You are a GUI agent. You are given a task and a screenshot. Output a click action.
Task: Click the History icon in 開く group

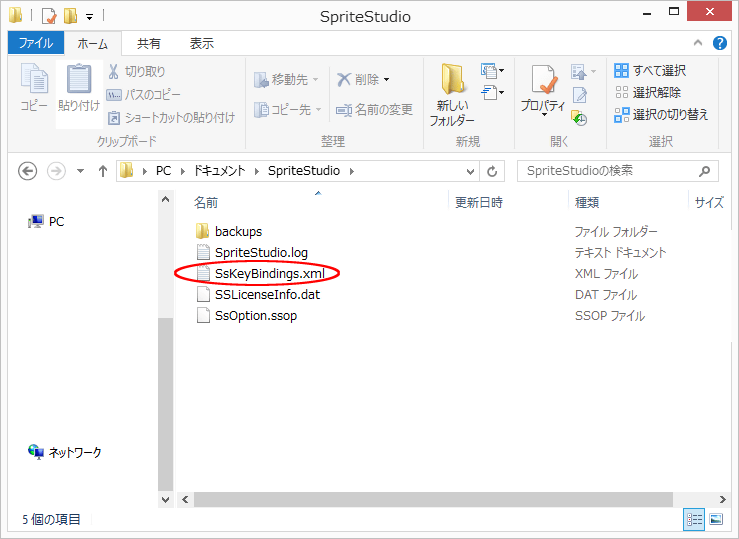pyautogui.click(x=579, y=118)
